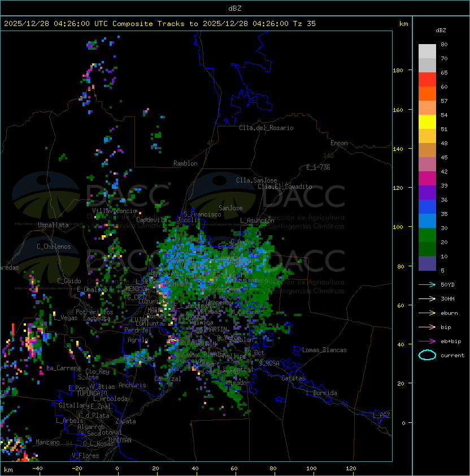Click the 'Villavicencio' map label
470x476 pixels.
(x=114, y=211)
